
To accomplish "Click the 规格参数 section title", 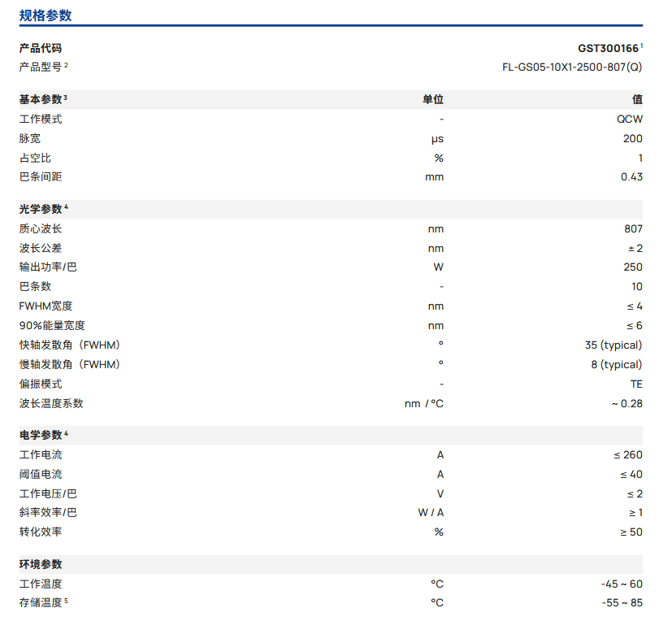I will pyautogui.click(x=46, y=15).
